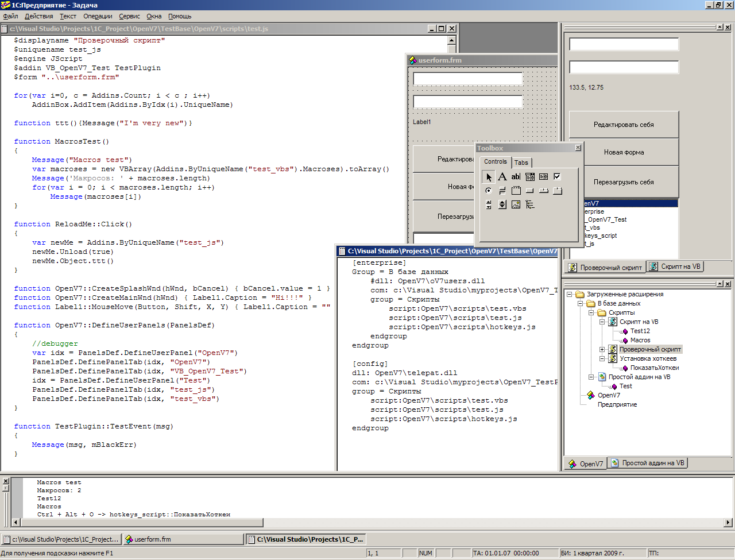
Task: Pick the tree view control in Toolbox
Action: [529, 204]
